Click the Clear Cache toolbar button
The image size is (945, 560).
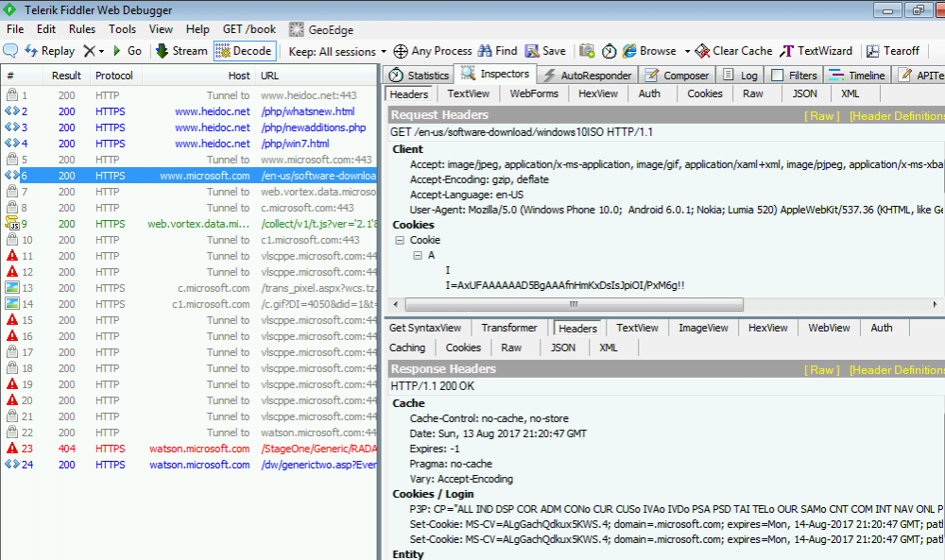733,51
